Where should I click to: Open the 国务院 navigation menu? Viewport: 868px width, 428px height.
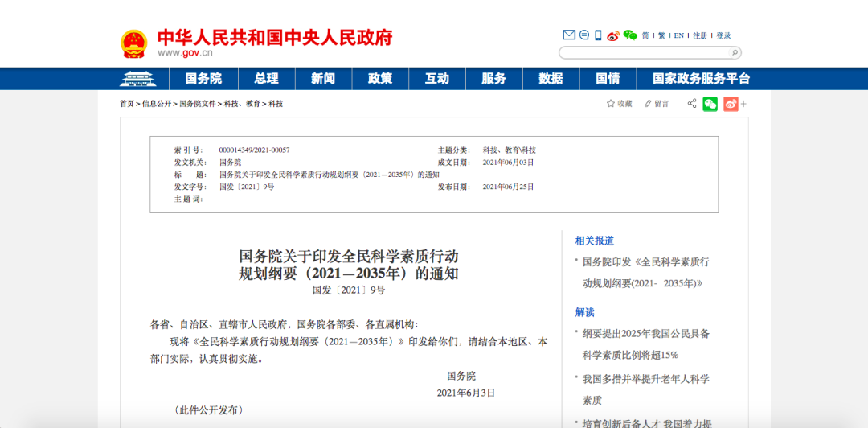[x=203, y=79]
